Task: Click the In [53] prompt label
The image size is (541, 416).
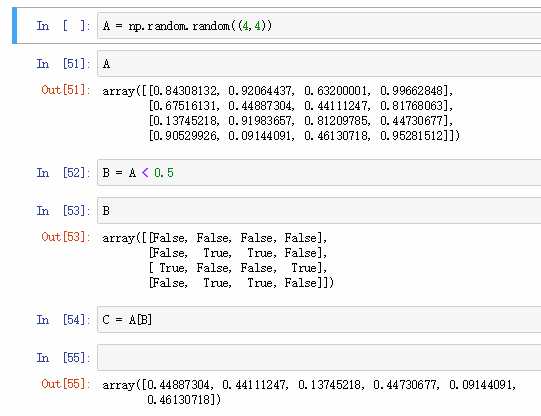Action: point(63,210)
